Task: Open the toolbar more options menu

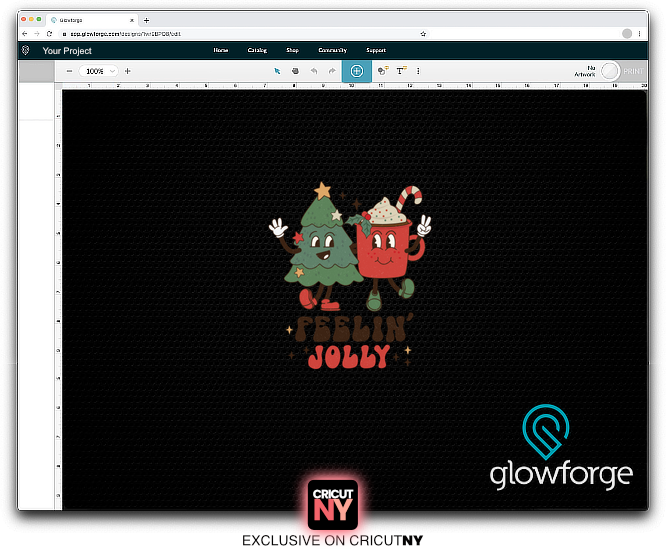Action: (x=418, y=71)
